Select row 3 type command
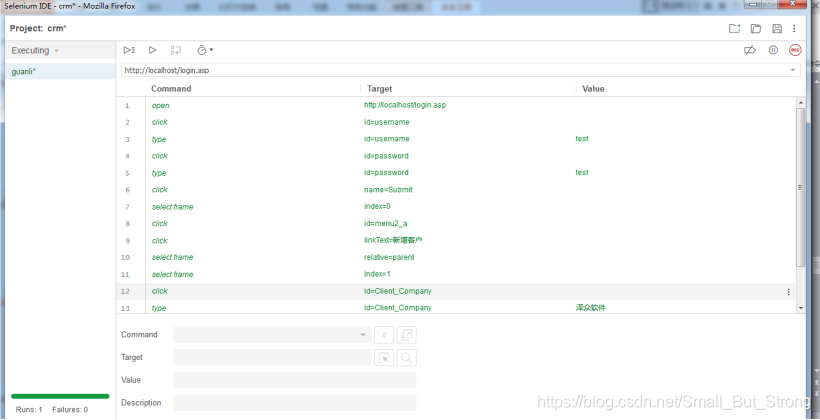 (x=159, y=139)
